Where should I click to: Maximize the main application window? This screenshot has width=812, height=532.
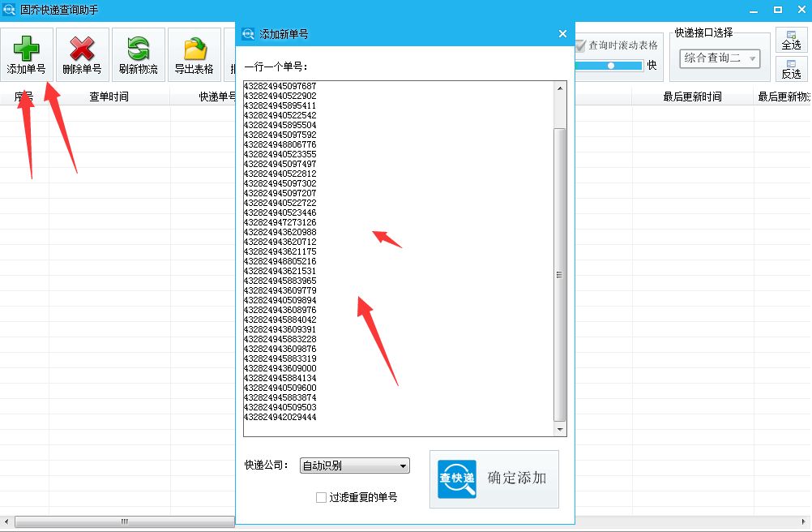tap(778, 10)
